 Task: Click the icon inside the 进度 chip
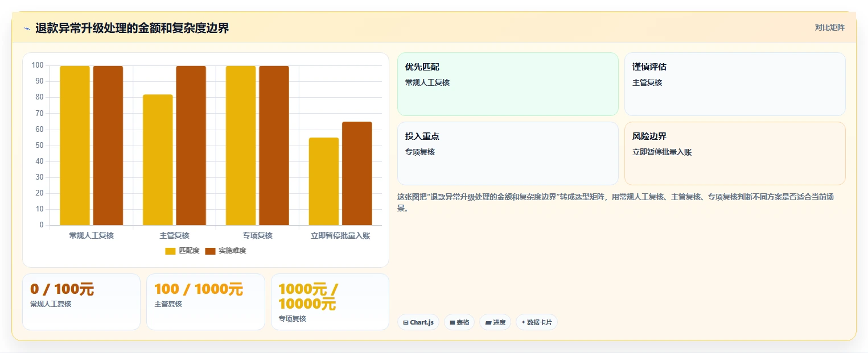click(x=488, y=322)
